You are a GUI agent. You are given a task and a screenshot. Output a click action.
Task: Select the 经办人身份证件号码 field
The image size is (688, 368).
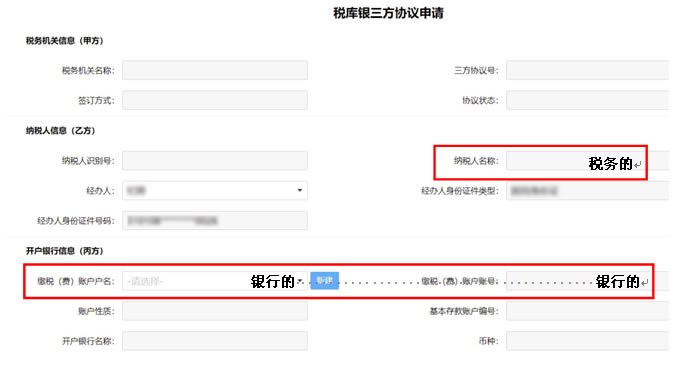215,221
